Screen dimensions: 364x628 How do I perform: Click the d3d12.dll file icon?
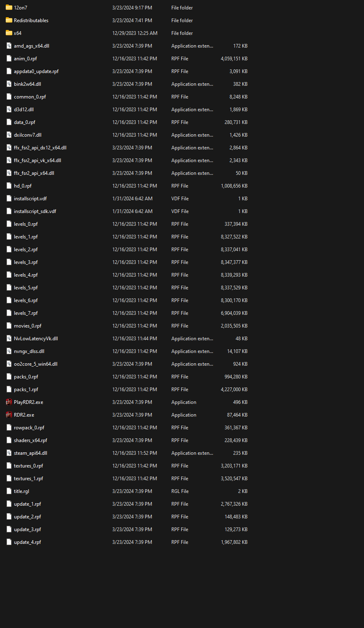coord(9,109)
